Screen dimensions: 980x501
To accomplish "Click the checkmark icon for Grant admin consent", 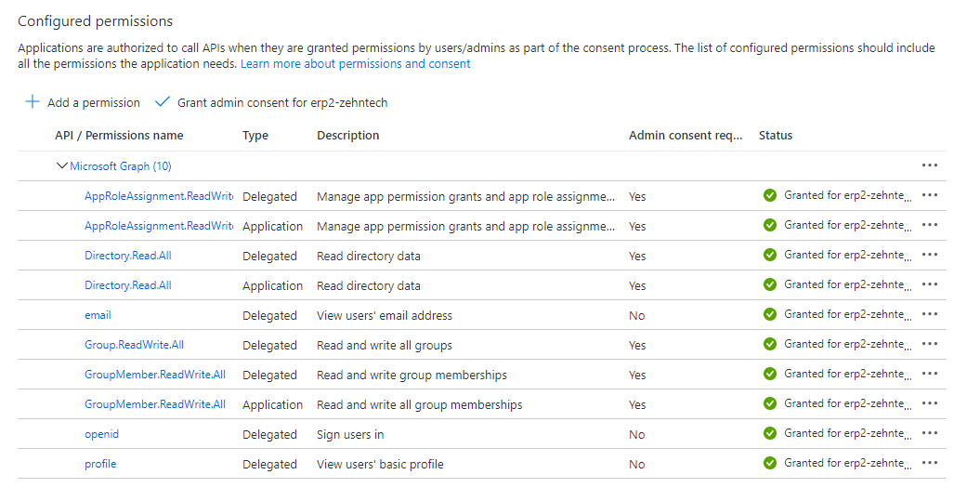I will pos(163,102).
